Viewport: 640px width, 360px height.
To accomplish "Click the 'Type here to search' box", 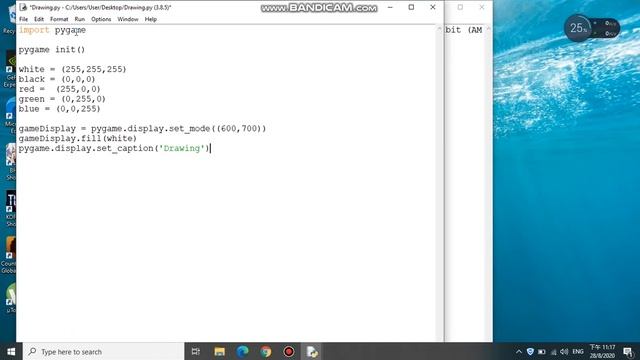I will click(x=104, y=351).
